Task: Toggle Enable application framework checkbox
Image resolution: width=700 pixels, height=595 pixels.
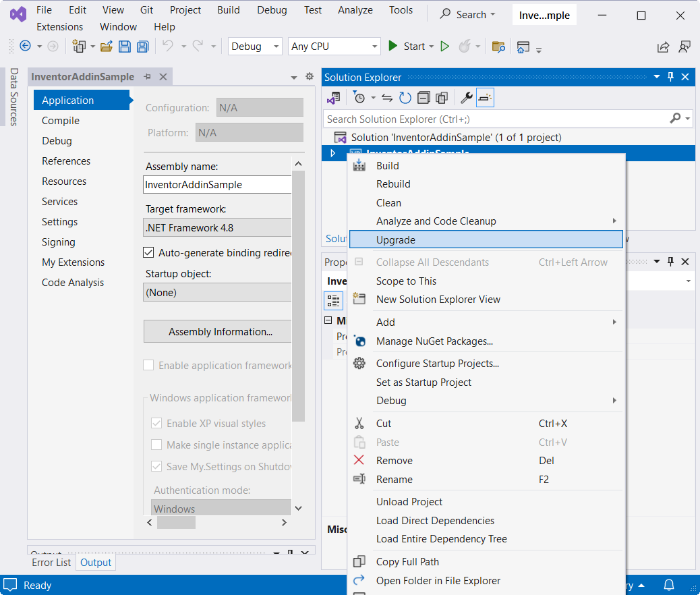Action: pos(148,365)
